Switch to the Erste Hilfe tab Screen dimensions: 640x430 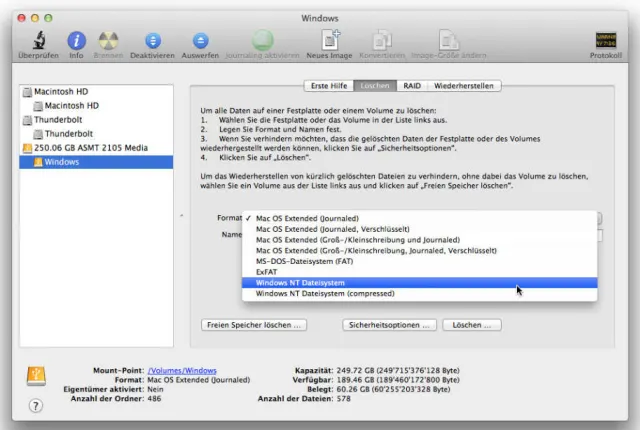(329, 86)
